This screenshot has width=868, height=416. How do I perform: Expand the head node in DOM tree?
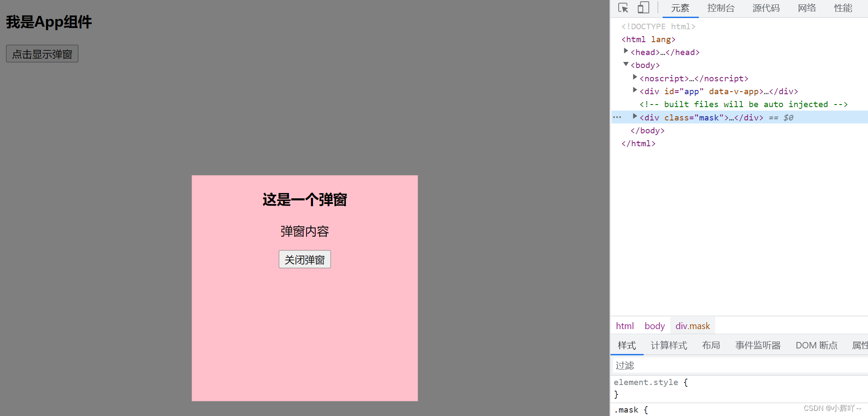pyautogui.click(x=626, y=50)
